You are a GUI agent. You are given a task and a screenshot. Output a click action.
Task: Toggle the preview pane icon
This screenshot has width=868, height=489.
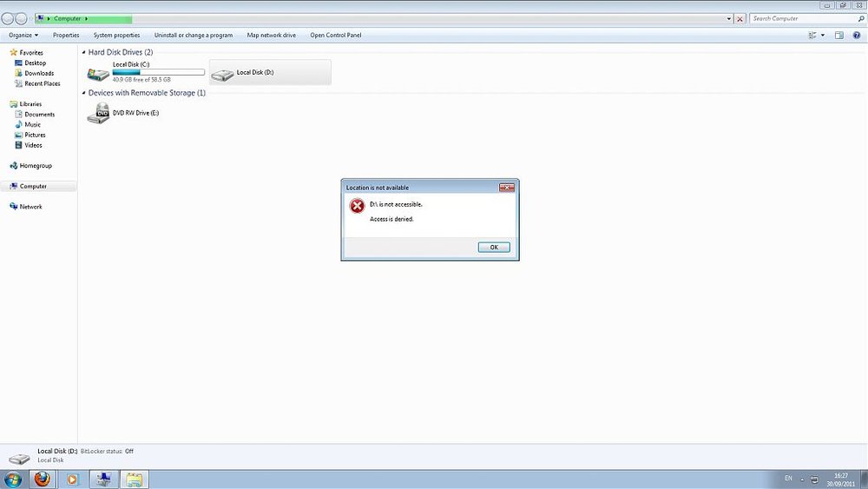pyautogui.click(x=839, y=35)
